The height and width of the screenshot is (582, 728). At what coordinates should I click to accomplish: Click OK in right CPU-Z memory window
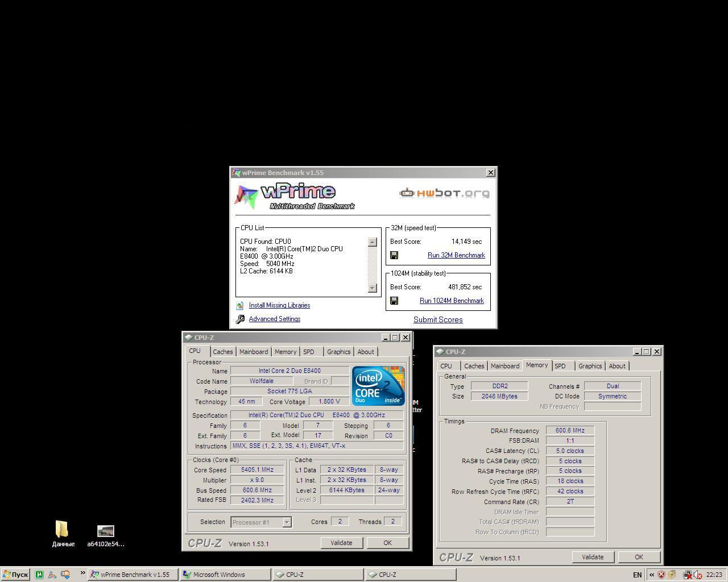(639, 557)
